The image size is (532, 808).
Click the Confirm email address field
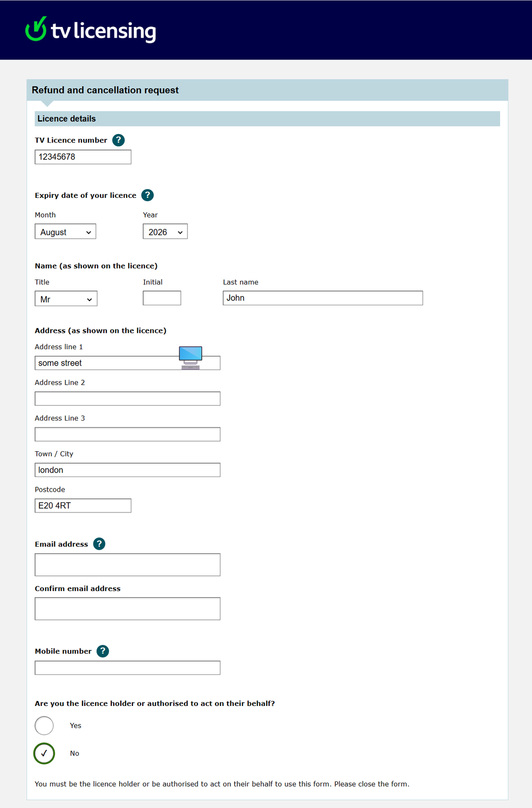coord(128,609)
